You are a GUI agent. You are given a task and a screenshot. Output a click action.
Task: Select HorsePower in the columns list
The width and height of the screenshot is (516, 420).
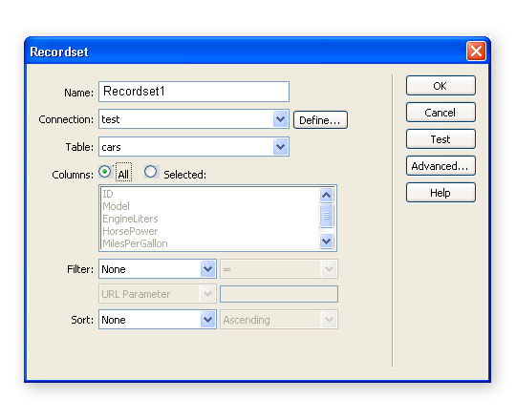130,231
